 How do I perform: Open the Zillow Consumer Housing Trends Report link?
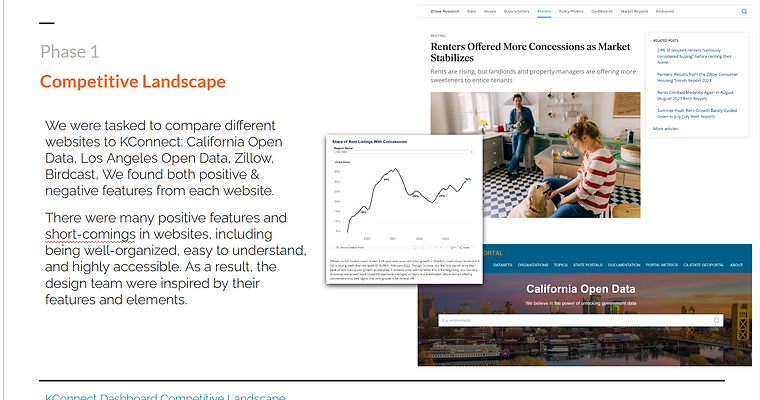coord(697,78)
